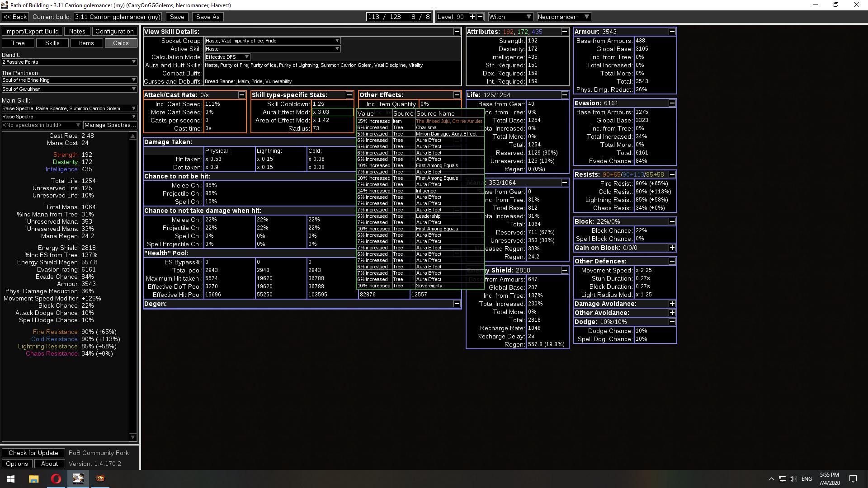Viewport: 868px width, 488px height.
Task: Switch to the Items tab
Action: (x=86, y=43)
